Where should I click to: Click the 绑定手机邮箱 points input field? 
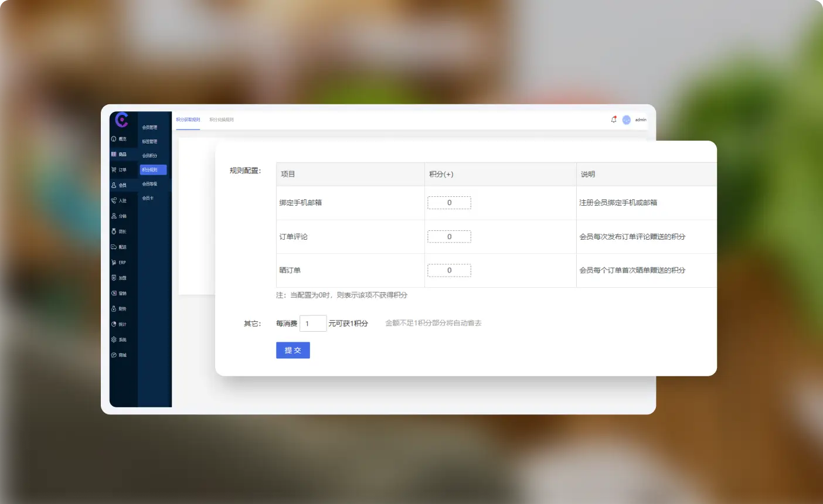pos(449,203)
